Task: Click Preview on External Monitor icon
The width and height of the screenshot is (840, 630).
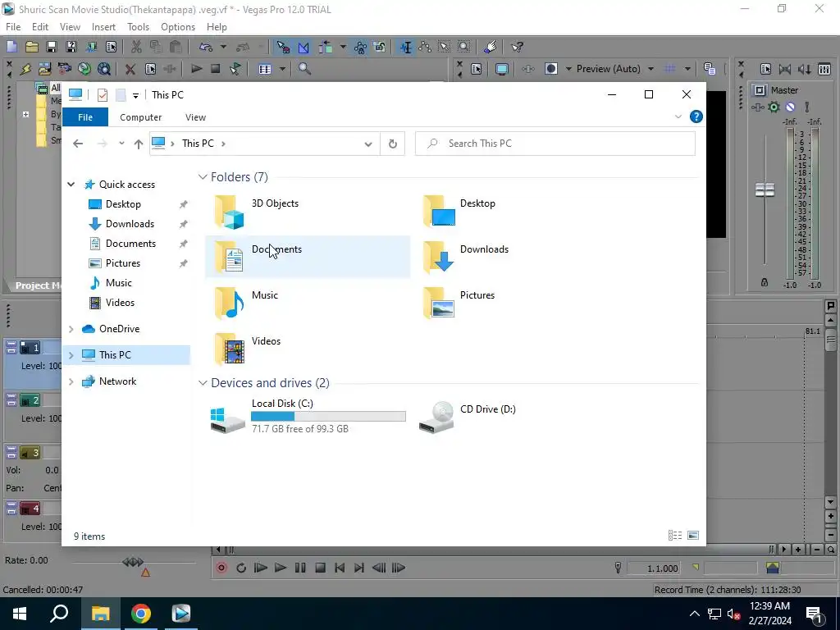Action: [501, 69]
